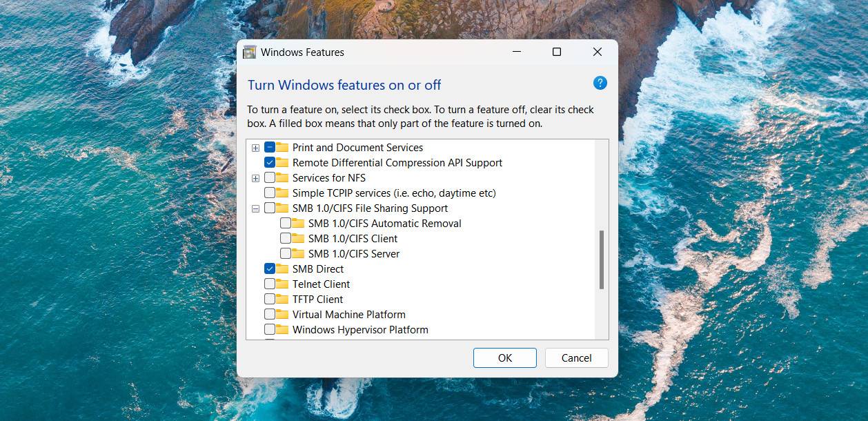Click the folder icon beside Virtual Machine Platform
Image resolution: width=868 pixels, height=421 pixels.
coord(282,314)
